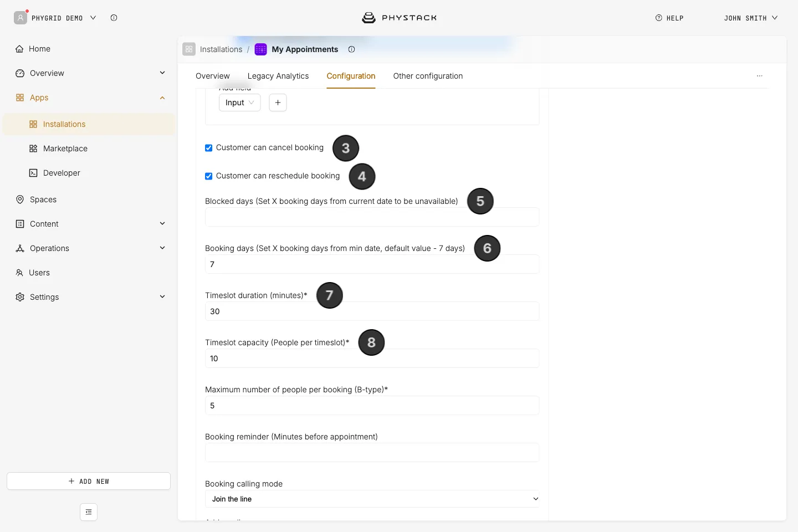Image resolution: width=798 pixels, height=532 pixels.
Task: Expand the Overview sidebar section
Action: 162,73
